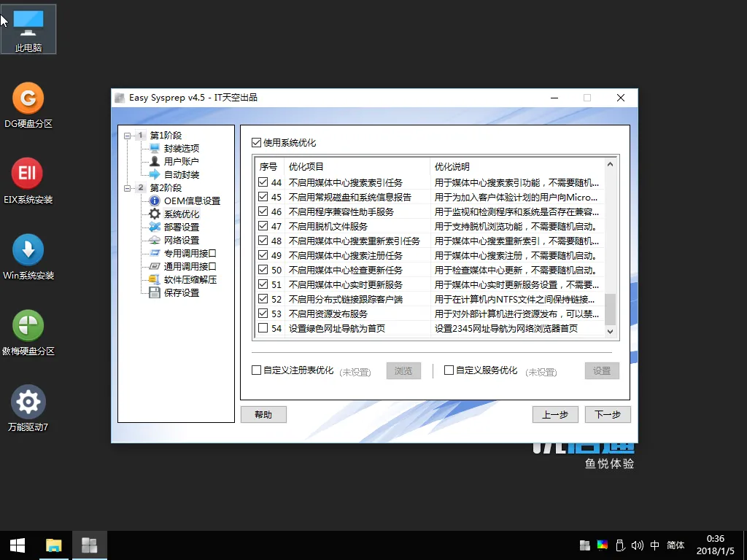The image size is (747, 560).
Task: Click the Easy Sysprep taskbar icon
Action: coord(90,545)
